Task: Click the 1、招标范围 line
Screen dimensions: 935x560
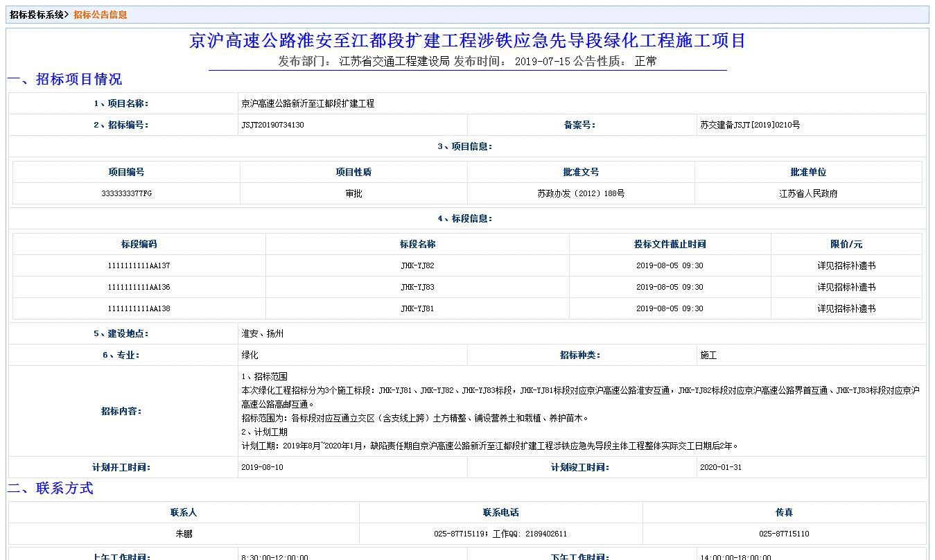Action: point(264,376)
